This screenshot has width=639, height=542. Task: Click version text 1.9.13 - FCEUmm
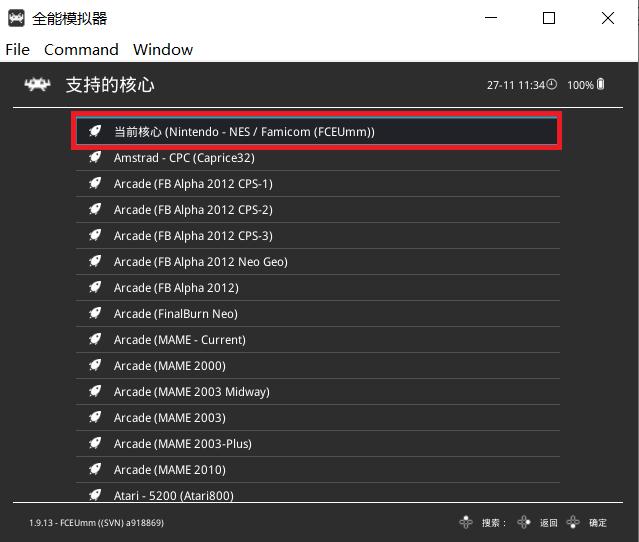pyautogui.click(x=97, y=523)
